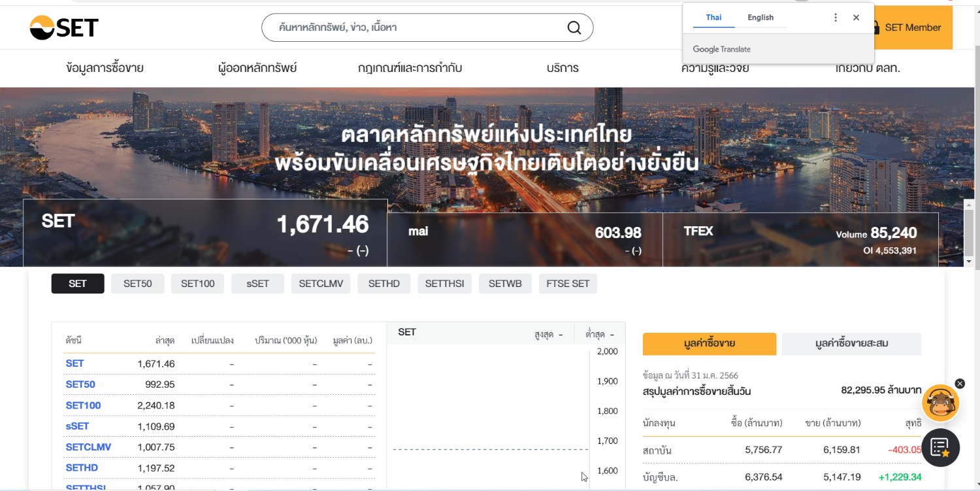Select the FTSE SET pill tab
980x491 pixels.
pyautogui.click(x=568, y=284)
